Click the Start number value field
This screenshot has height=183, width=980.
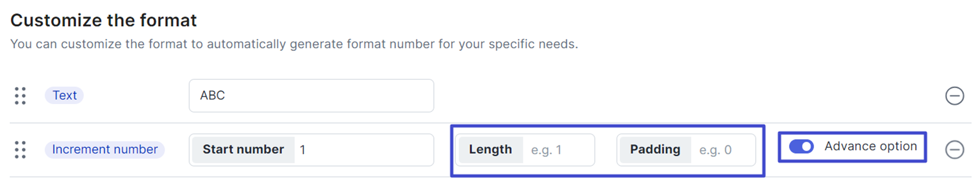[x=363, y=150]
